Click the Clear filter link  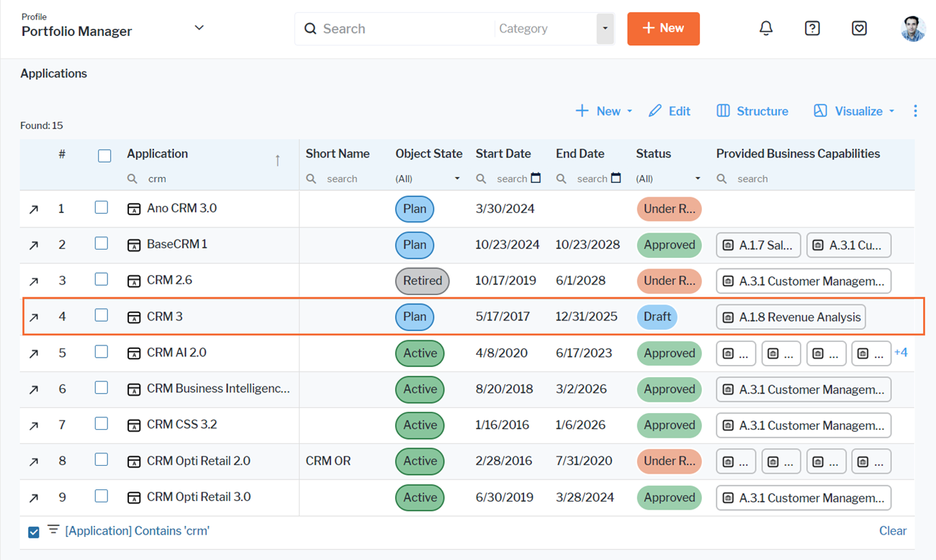click(x=892, y=531)
